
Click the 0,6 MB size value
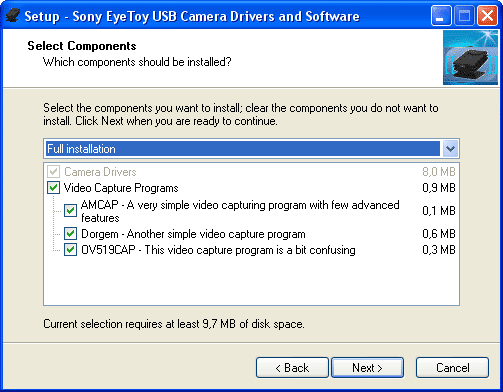tap(439, 234)
